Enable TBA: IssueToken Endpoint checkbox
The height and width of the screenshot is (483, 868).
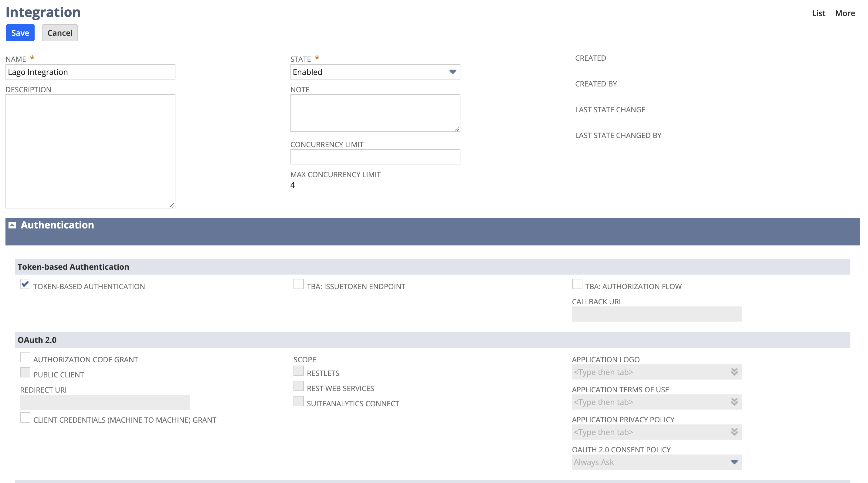[x=299, y=284]
